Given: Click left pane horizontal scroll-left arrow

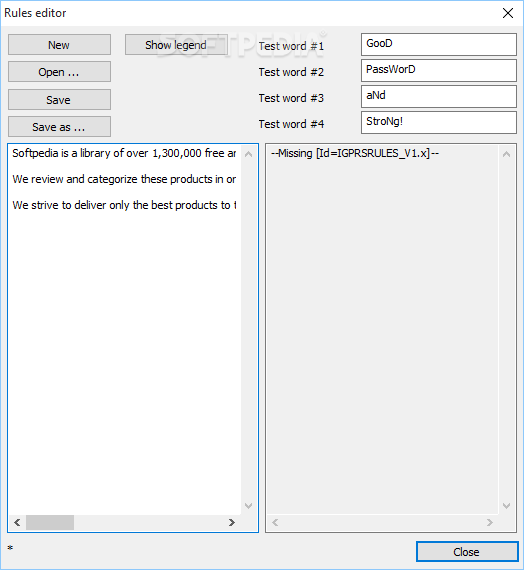Looking at the screenshot, I should coord(17,522).
